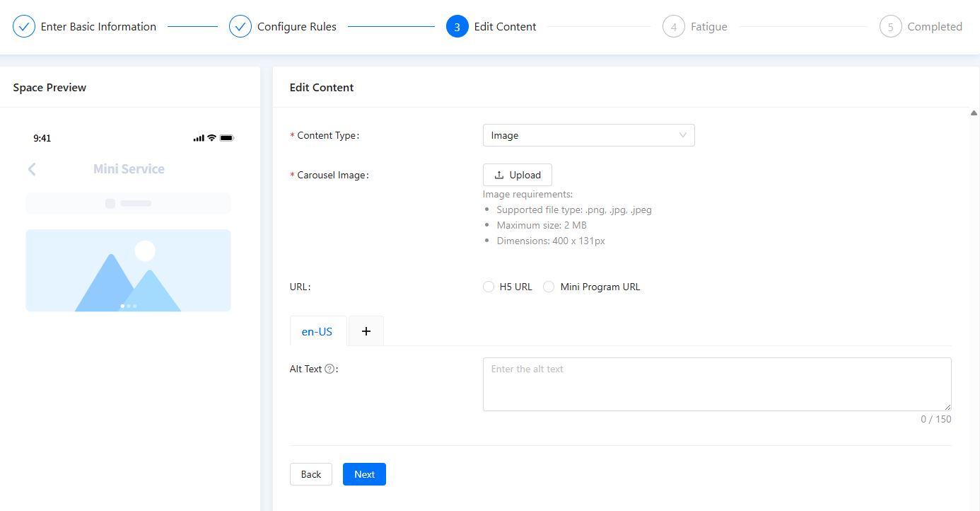
Task: Click the Enter Basic Information checkmark icon
Action: (24, 27)
